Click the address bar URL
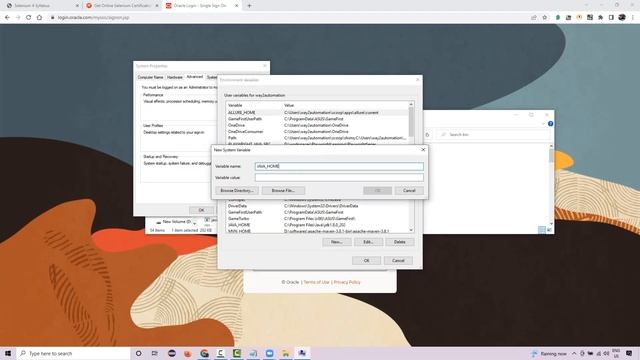The width and height of the screenshot is (640, 360). click(x=93, y=18)
